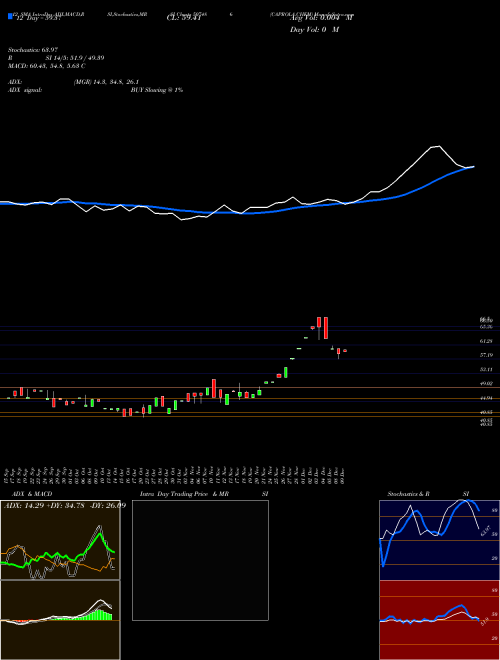Click the 'Stochastics & R' panel title

[409, 494]
